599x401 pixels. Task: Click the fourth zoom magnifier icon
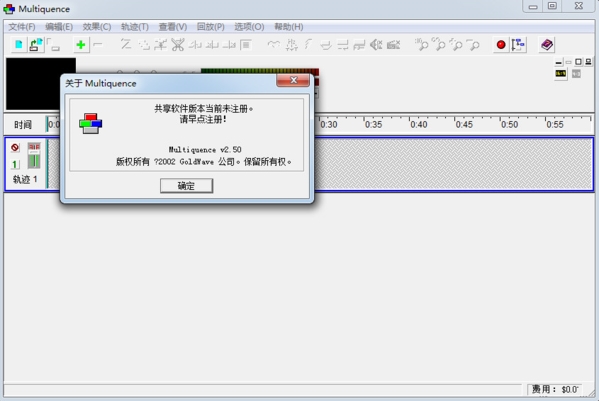pyautogui.click(x=473, y=45)
